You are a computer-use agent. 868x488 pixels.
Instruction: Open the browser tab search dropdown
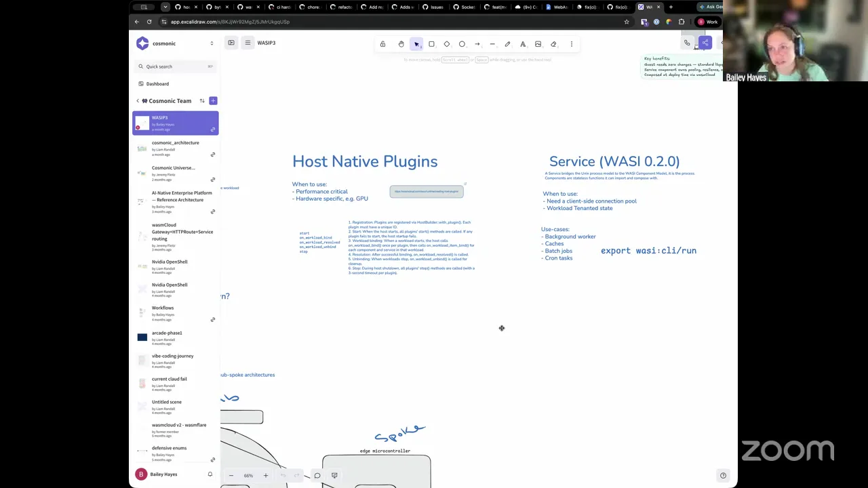coord(165,7)
